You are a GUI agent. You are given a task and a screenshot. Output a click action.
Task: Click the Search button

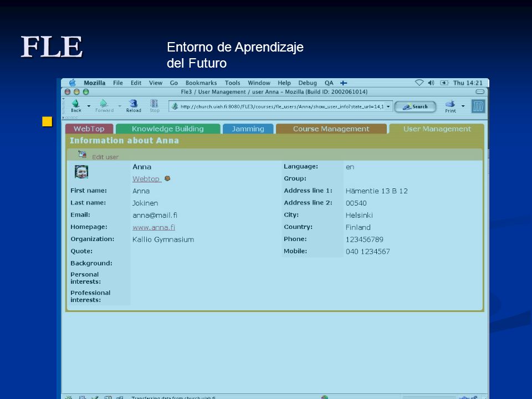point(415,106)
